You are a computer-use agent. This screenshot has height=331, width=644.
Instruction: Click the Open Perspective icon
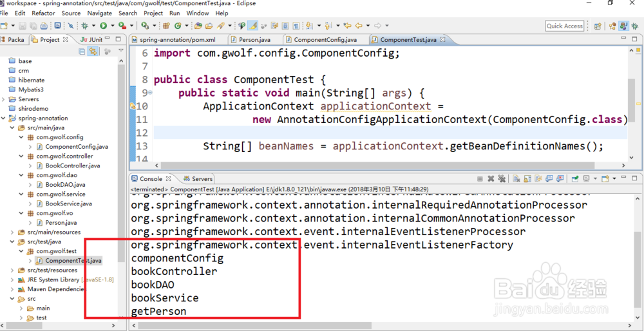(598, 26)
